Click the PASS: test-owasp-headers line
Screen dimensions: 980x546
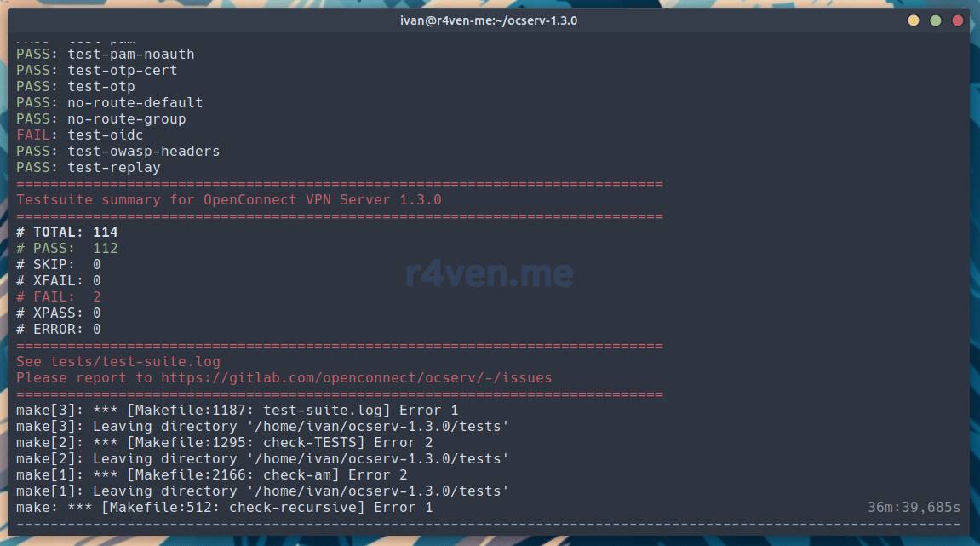point(117,151)
